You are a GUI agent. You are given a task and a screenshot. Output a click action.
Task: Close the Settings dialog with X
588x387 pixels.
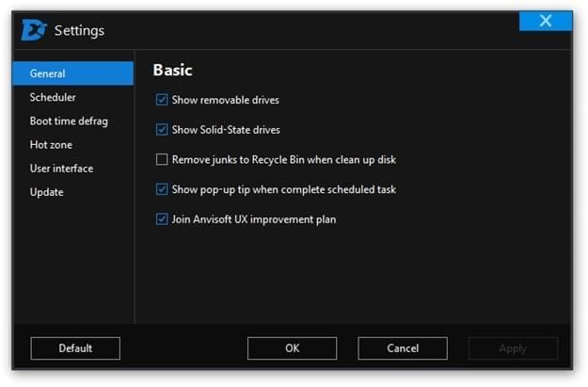(x=546, y=21)
